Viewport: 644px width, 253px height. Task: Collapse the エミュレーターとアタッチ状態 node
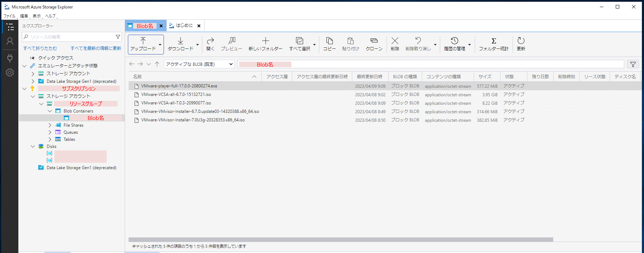click(24, 66)
